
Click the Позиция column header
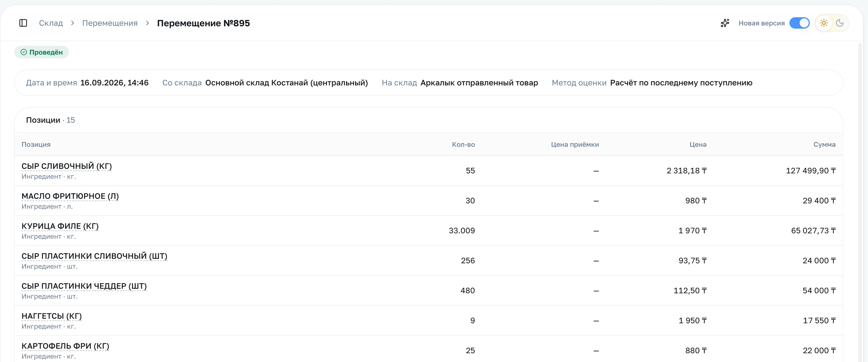point(36,145)
